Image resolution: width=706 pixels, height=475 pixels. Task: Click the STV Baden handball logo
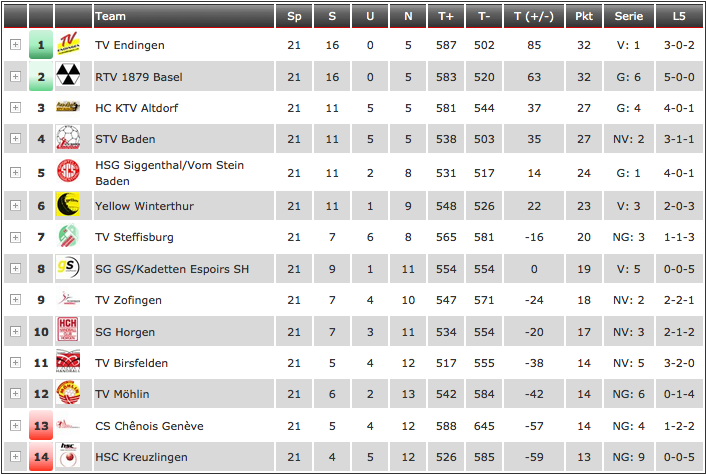68,137
